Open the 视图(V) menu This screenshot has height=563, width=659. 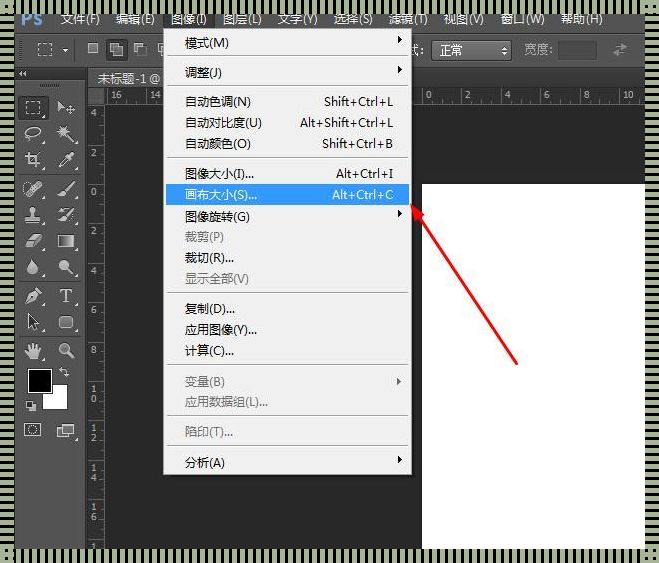click(464, 19)
